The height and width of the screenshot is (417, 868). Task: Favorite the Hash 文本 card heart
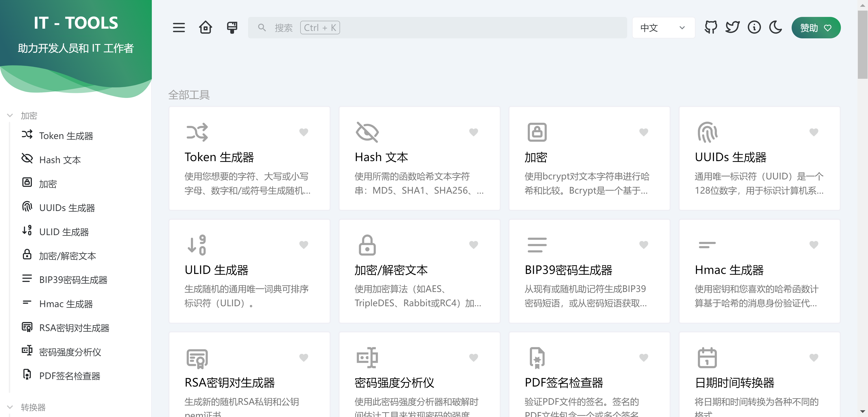(474, 132)
